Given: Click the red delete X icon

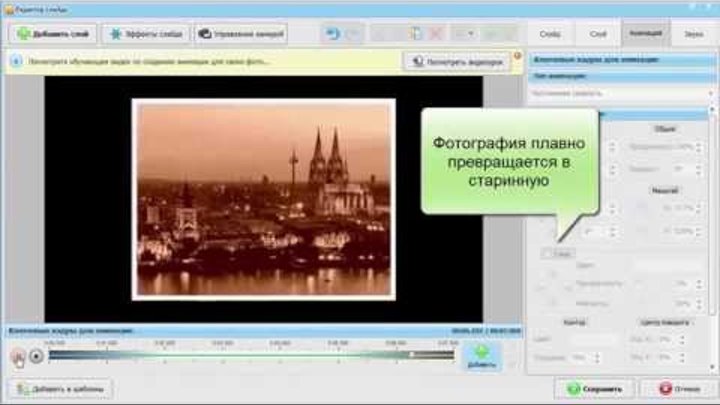Looking at the screenshot, I should coord(437,33).
